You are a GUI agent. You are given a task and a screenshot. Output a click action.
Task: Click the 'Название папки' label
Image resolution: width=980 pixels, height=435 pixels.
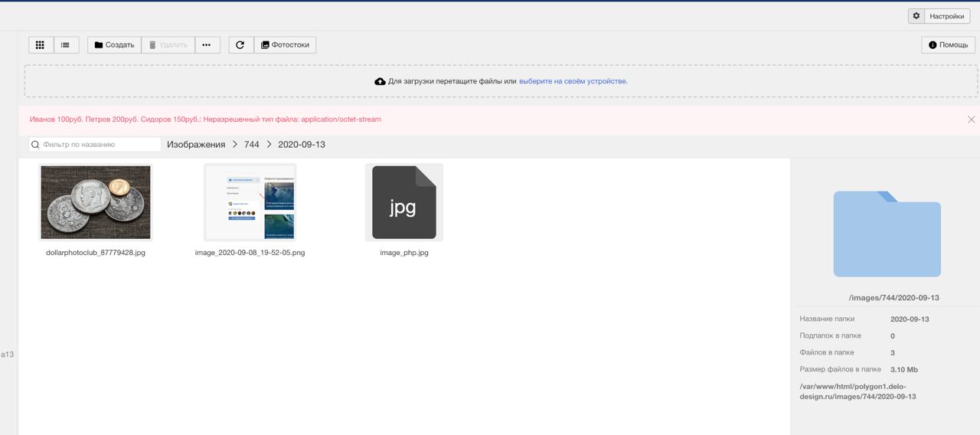tap(827, 319)
